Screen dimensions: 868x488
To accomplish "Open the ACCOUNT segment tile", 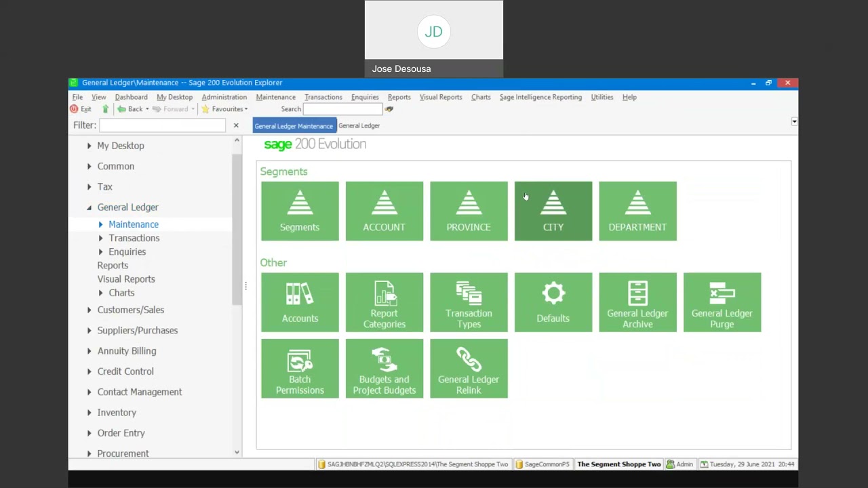I will click(384, 211).
